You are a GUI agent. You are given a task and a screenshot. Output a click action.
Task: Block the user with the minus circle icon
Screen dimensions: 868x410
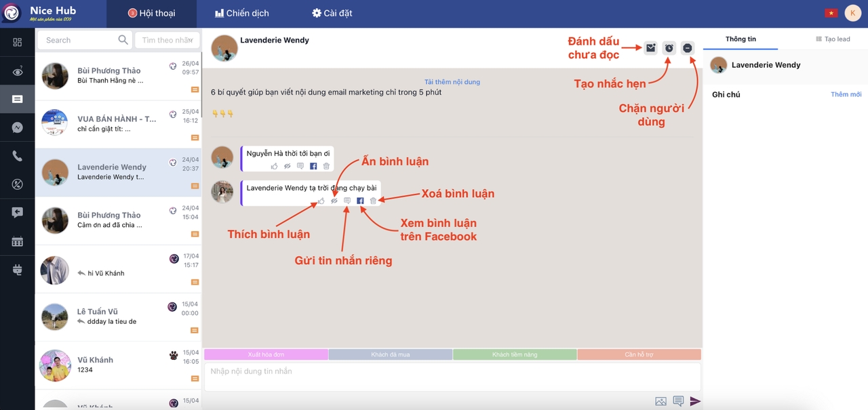point(688,48)
